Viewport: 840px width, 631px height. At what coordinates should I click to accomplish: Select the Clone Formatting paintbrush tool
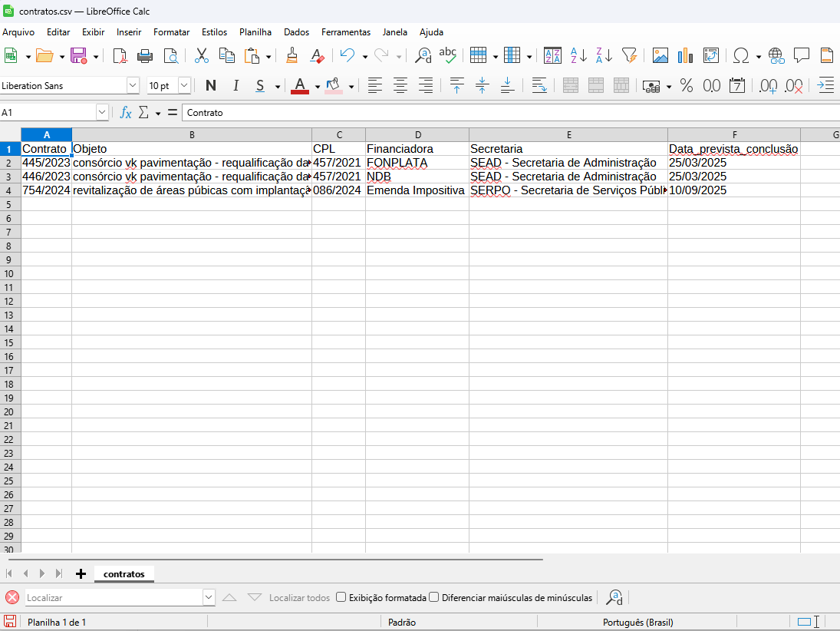(x=292, y=55)
